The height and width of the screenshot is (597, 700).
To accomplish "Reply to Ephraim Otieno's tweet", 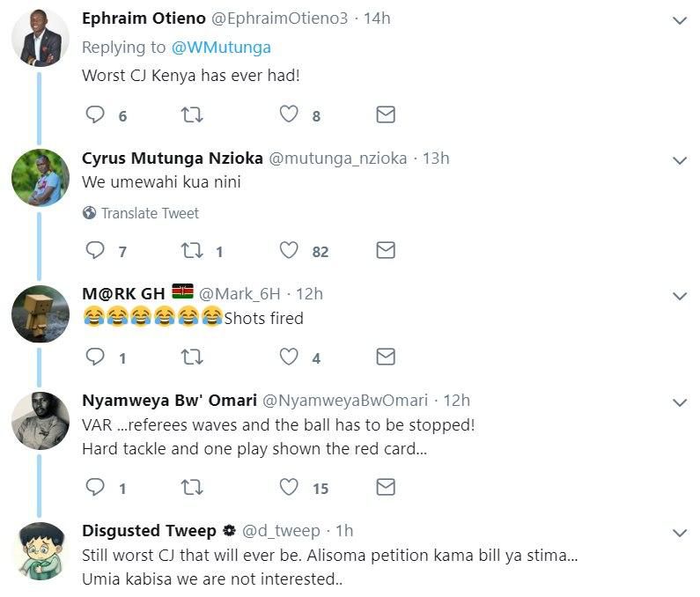I will point(95,114).
